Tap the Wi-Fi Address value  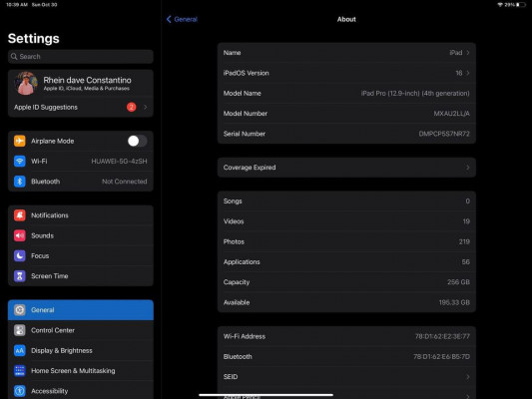[442, 336]
